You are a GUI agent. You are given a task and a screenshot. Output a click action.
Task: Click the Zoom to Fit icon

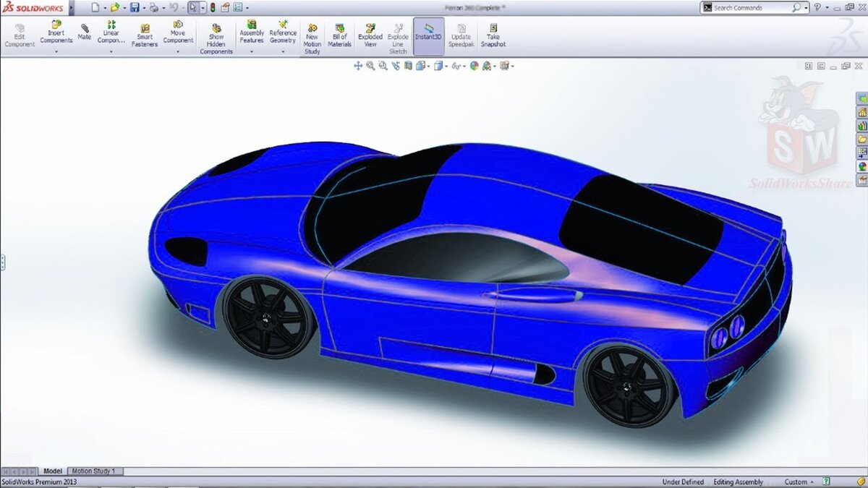(370, 66)
